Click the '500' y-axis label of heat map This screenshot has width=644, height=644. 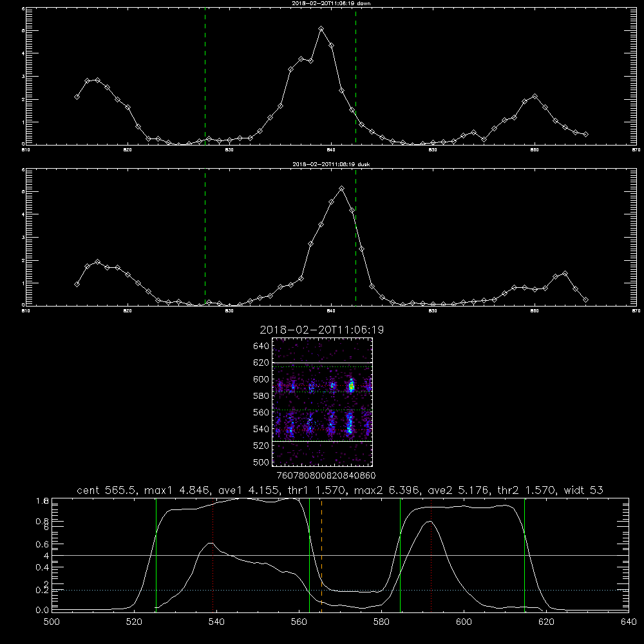tap(261, 462)
